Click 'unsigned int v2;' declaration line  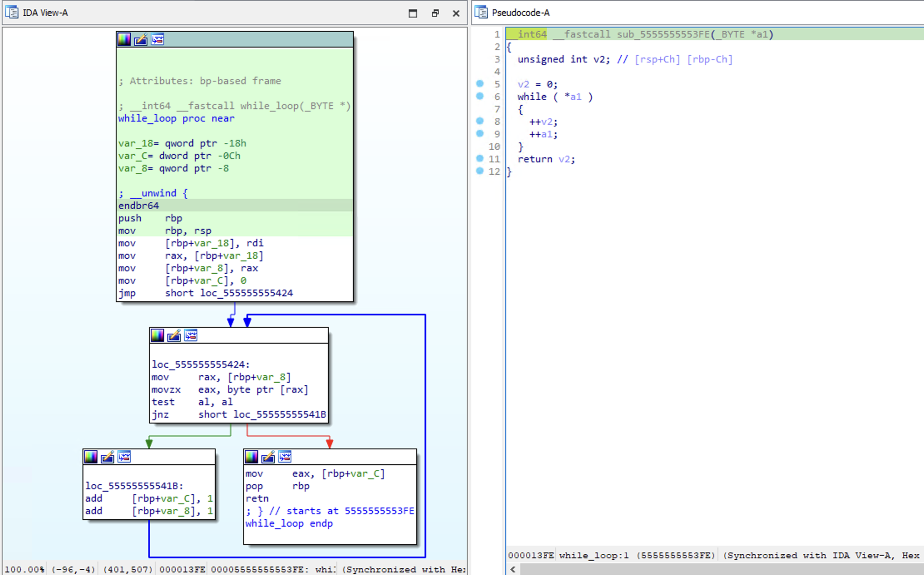(x=564, y=59)
